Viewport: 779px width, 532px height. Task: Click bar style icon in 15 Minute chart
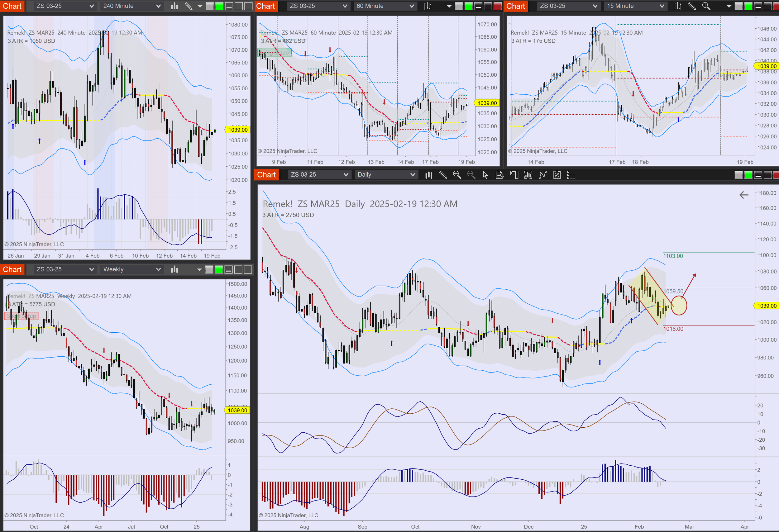click(677, 6)
